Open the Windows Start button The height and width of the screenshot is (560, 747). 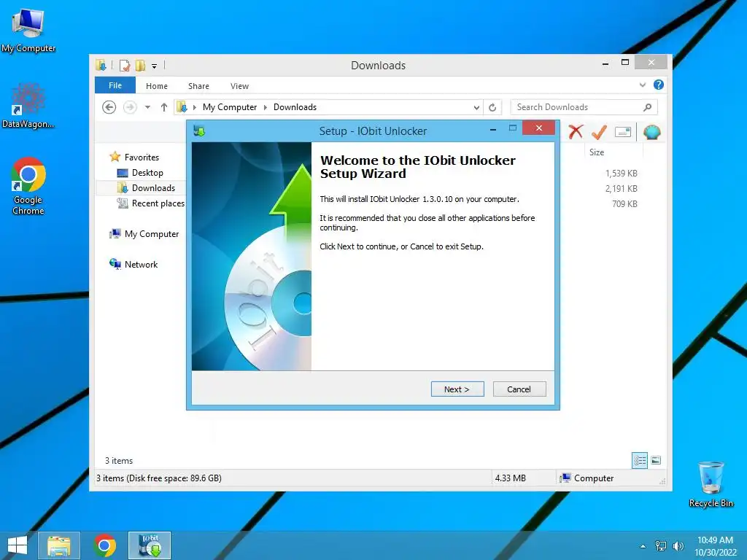point(18,545)
